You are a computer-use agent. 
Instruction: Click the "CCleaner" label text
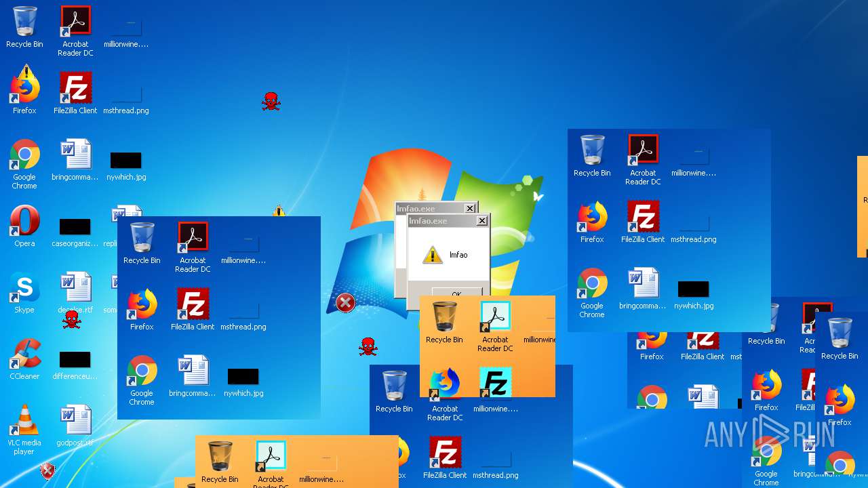pos(24,376)
